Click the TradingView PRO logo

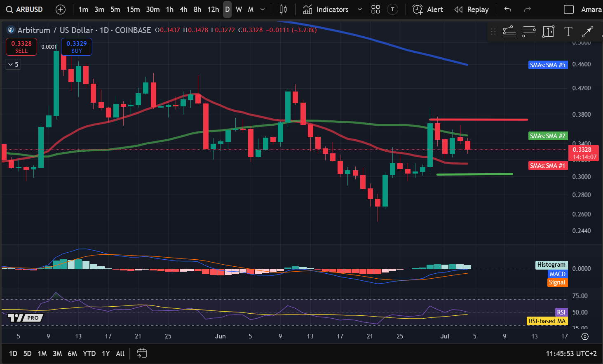point(26,317)
